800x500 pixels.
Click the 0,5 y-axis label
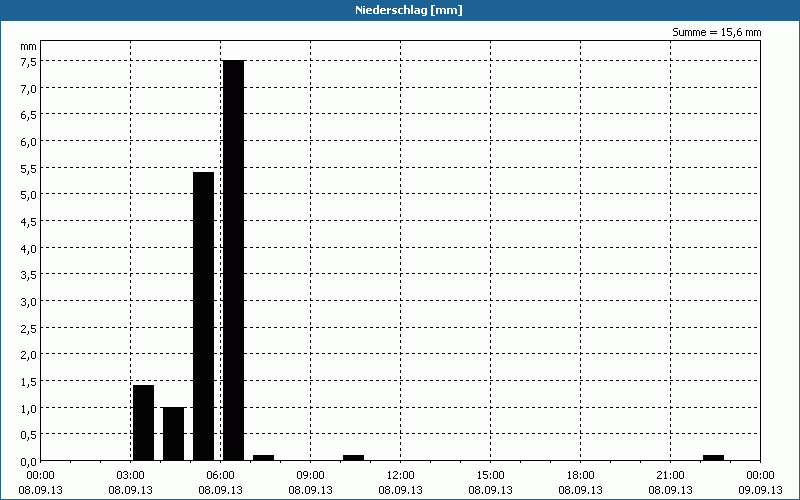pyautogui.click(x=28, y=435)
